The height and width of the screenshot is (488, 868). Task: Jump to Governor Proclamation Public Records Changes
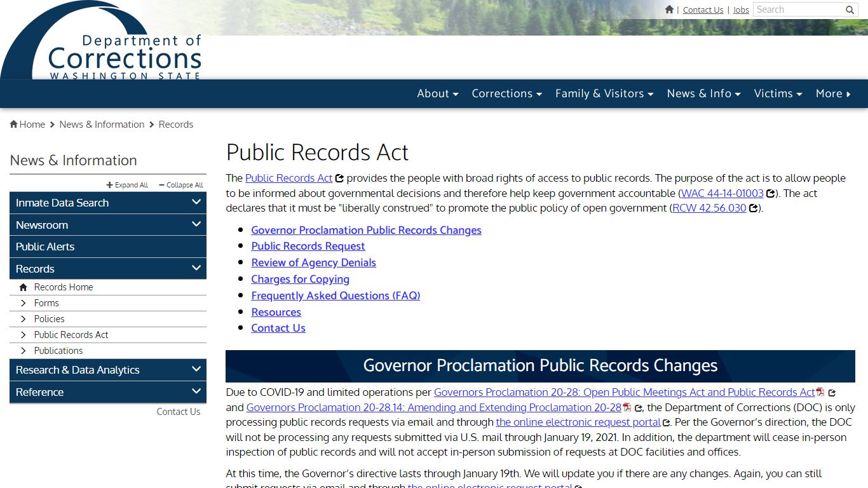(x=366, y=230)
